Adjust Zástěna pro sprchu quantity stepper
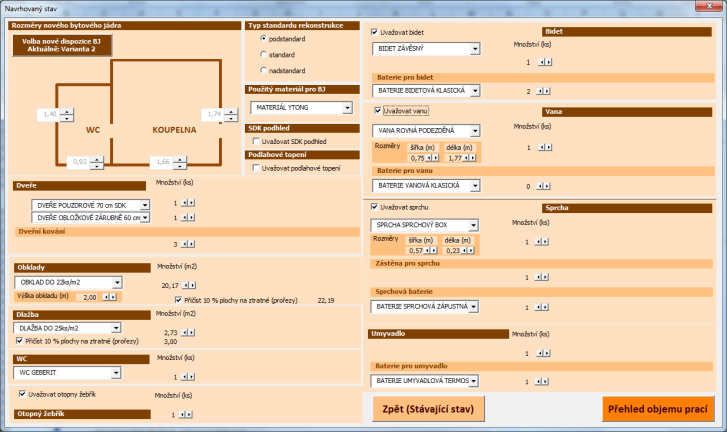 (542, 277)
